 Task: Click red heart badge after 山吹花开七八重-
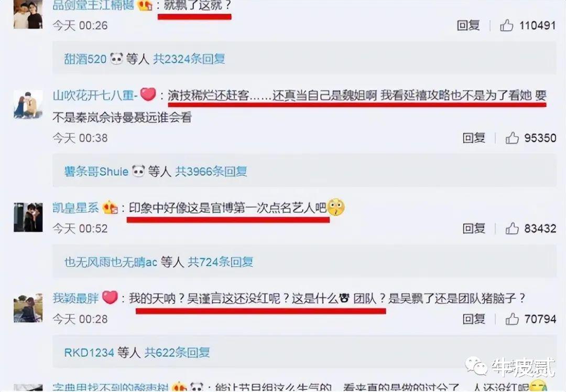pos(148,94)
